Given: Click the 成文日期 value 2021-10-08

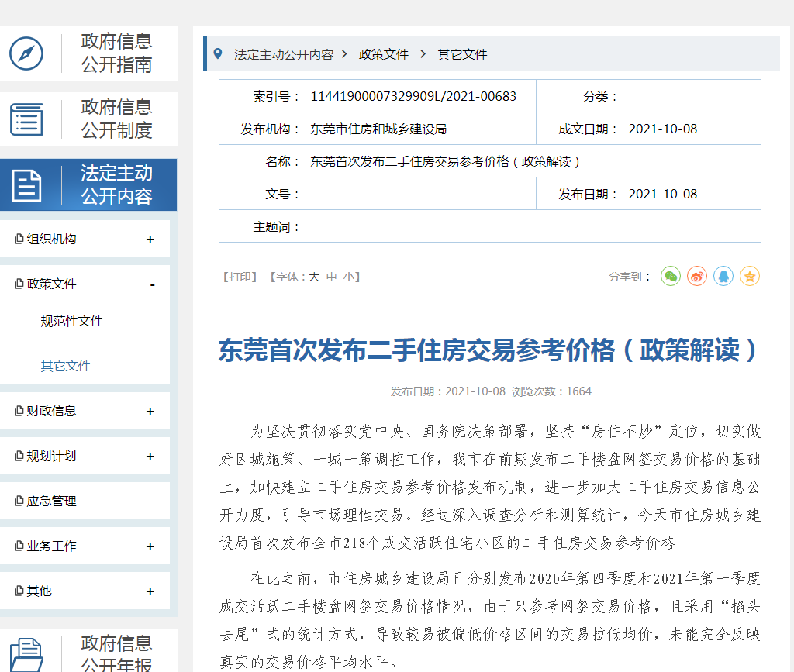Looking at the screenshot, I should 663,129.
